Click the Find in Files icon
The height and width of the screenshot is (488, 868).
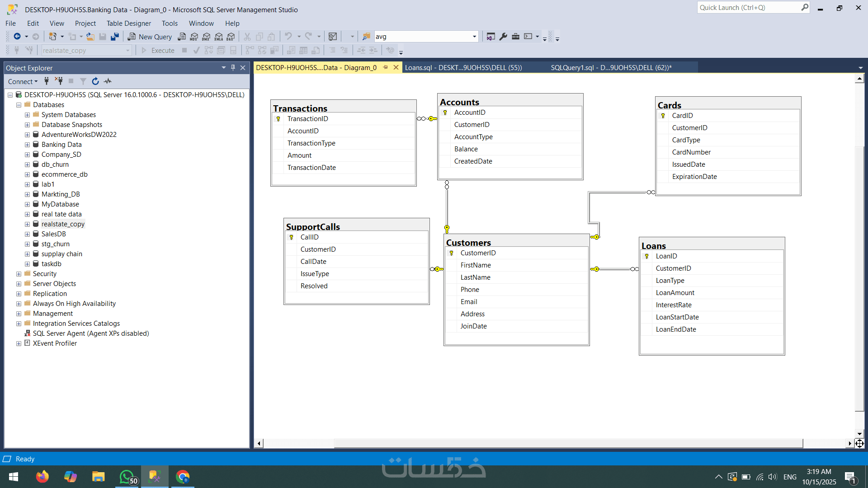(366, 37)
